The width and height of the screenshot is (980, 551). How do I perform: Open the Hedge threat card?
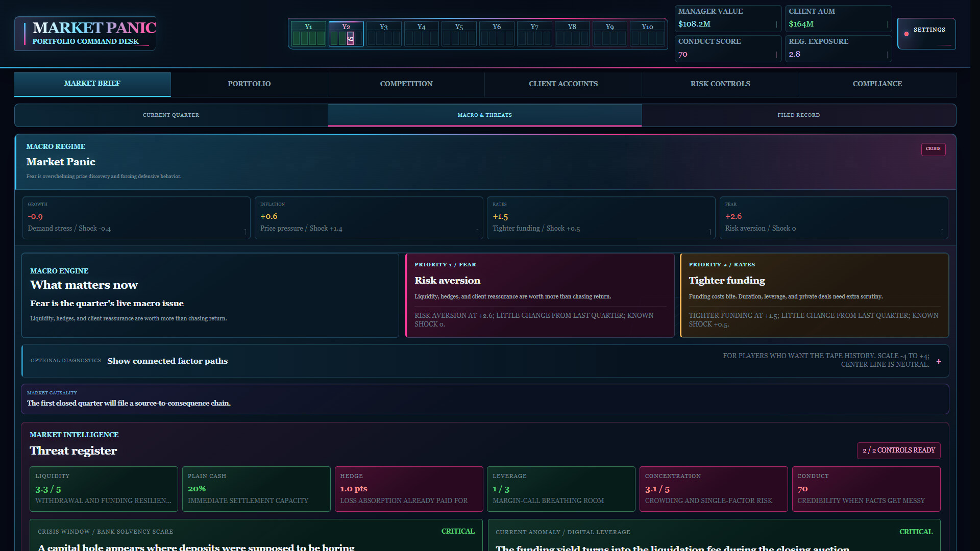[x=409, y=489]
